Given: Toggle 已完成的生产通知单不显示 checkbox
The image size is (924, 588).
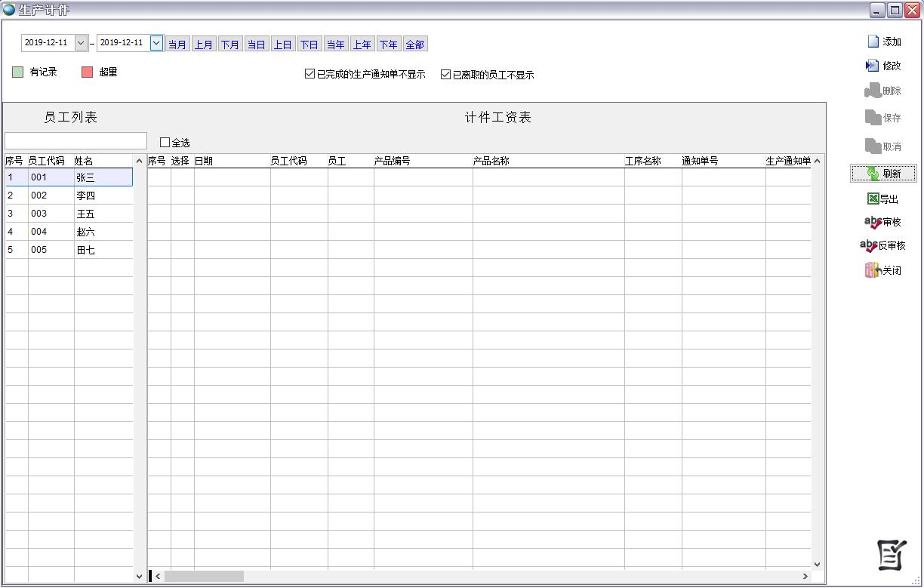Looking at the screenshot, I should point(310,74).
